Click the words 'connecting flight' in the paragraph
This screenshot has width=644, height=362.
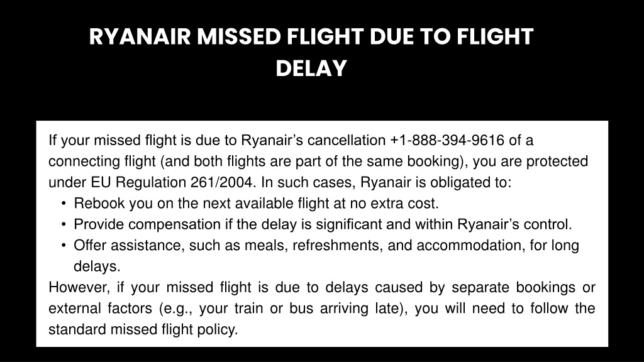click(103, 162)
